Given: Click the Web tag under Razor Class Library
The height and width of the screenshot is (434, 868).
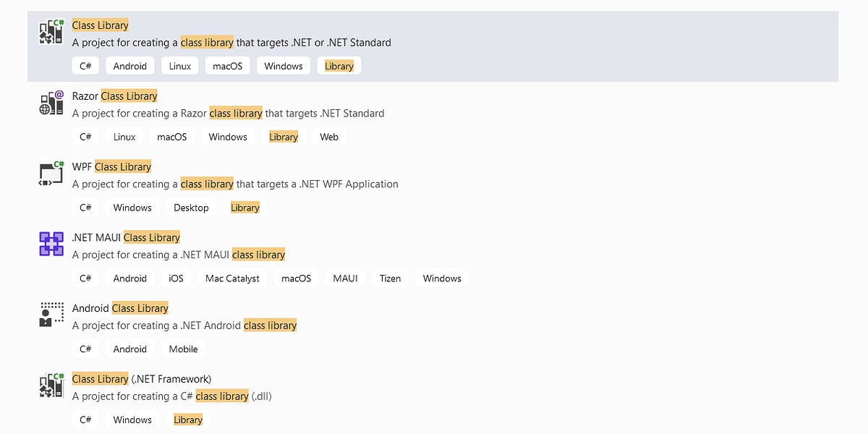Looking at the screenshot, I should [x=329, y=136].
